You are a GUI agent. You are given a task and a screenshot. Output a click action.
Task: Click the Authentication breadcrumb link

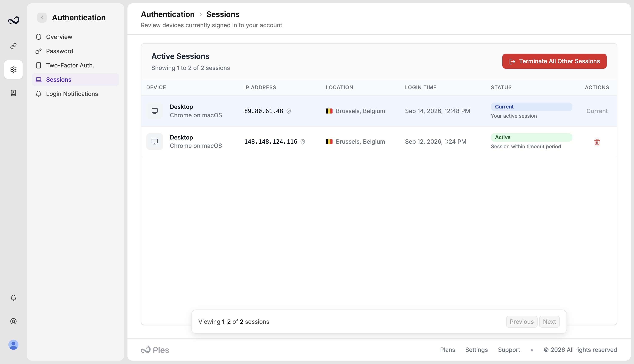point(168,14)
